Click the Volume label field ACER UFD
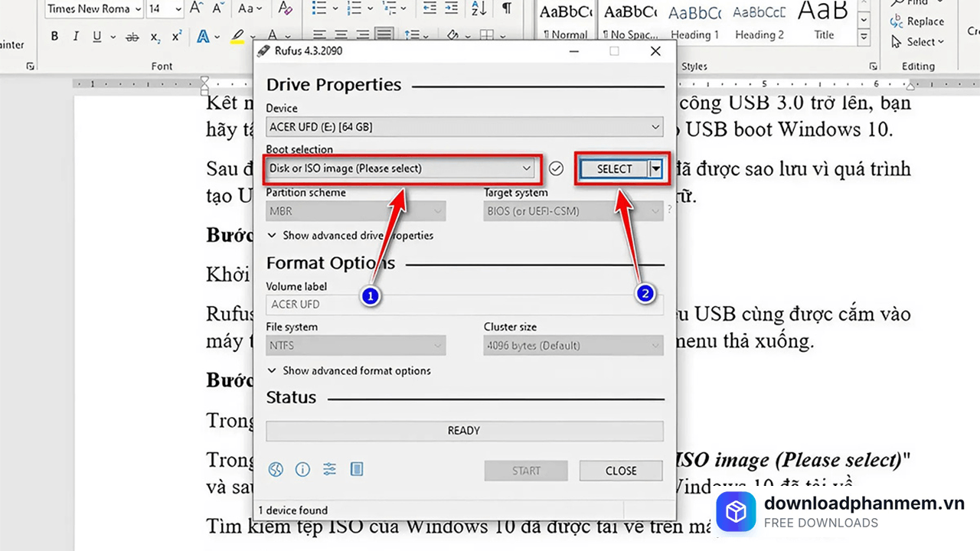The height and width of the screenshot is (551, 980). [x=464, y=305]
